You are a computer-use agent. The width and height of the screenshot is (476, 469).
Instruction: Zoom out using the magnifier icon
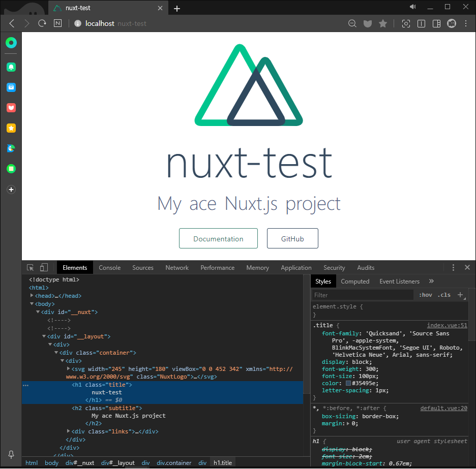pos(352,23)
